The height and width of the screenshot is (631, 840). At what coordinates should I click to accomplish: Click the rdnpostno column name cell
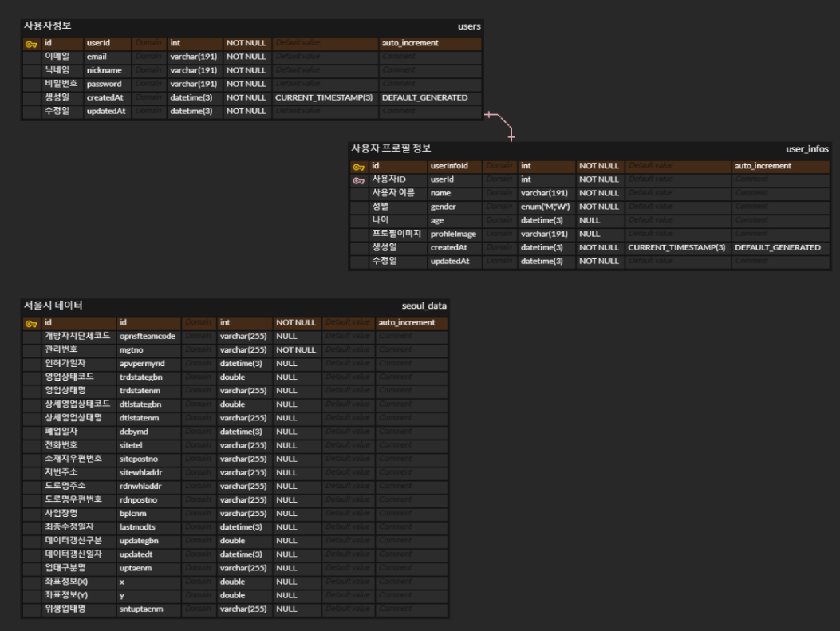(x=148, y=500)
